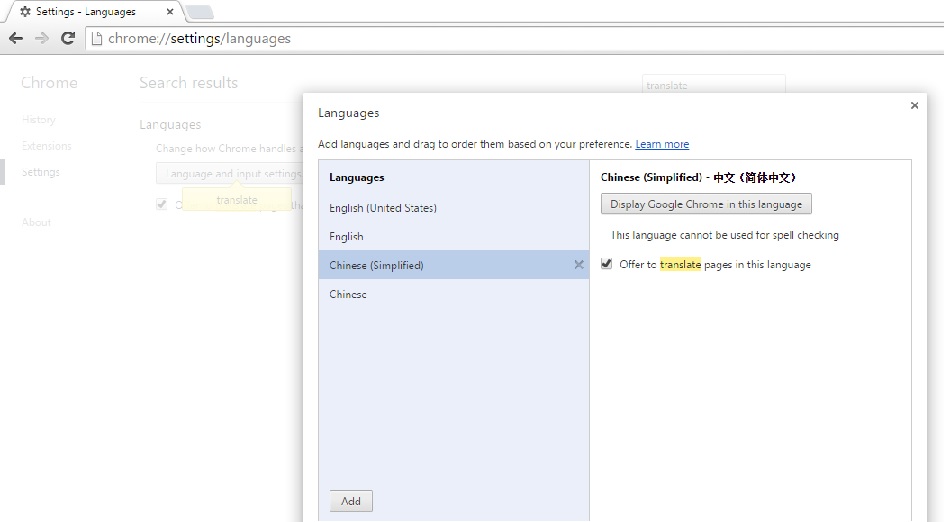This screenshot has height=522, width=944.
Task: Click the Chinese (Simplified) heading text
Action: [x=698, y=177]
